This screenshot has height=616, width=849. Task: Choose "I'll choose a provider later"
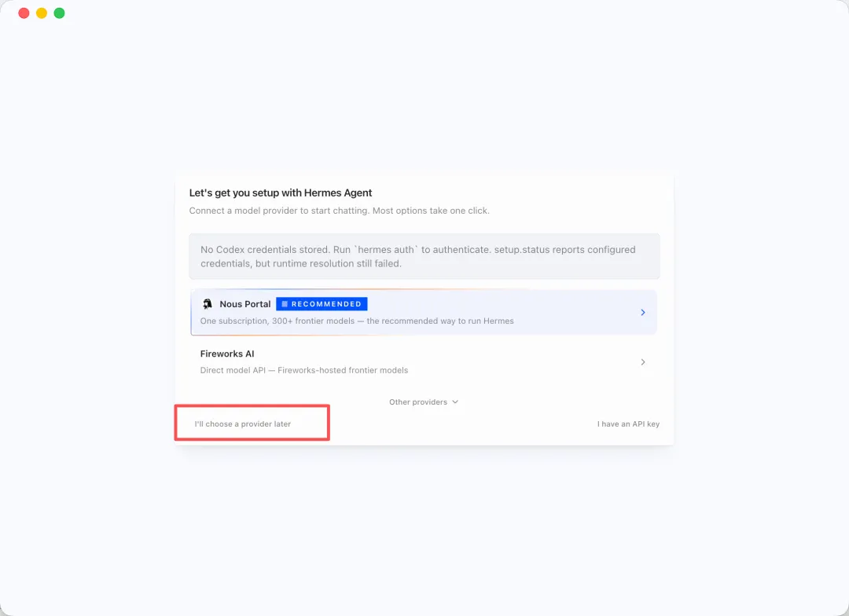[x=243, y=423]
